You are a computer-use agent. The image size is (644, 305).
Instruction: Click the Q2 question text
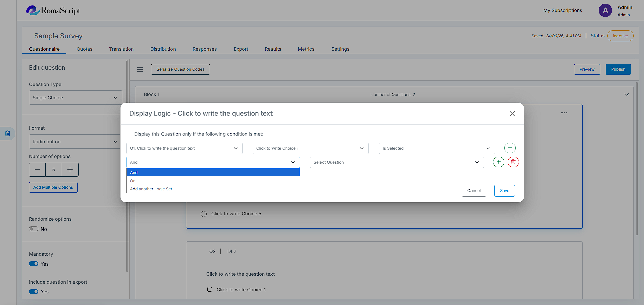(x=240, y=274)
